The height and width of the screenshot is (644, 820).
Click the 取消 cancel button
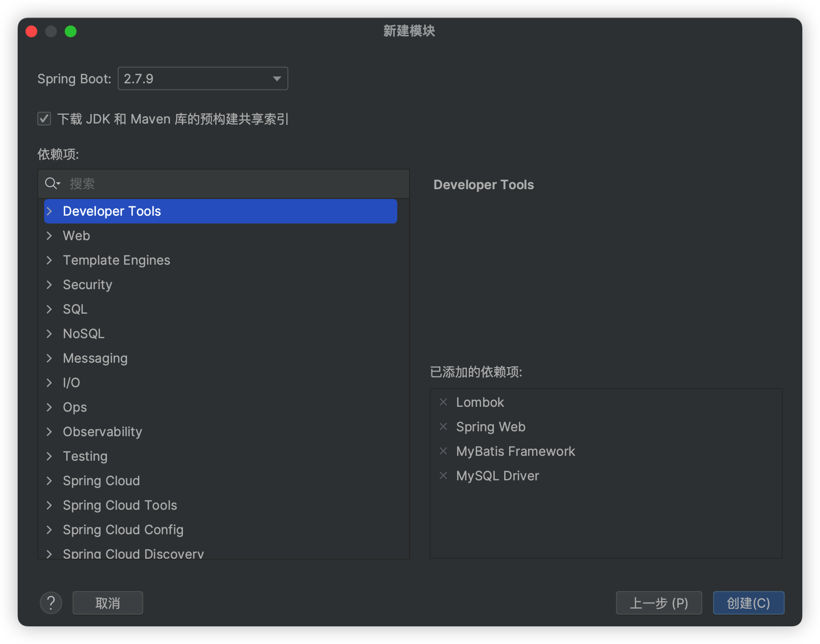tap(108, 603)
